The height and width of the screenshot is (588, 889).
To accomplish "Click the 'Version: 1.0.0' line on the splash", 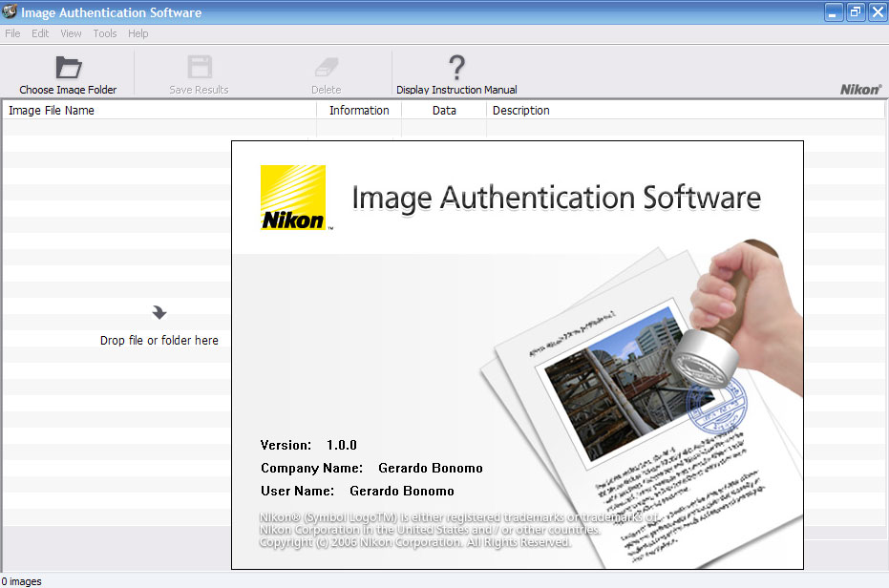I will click(308, 445).
